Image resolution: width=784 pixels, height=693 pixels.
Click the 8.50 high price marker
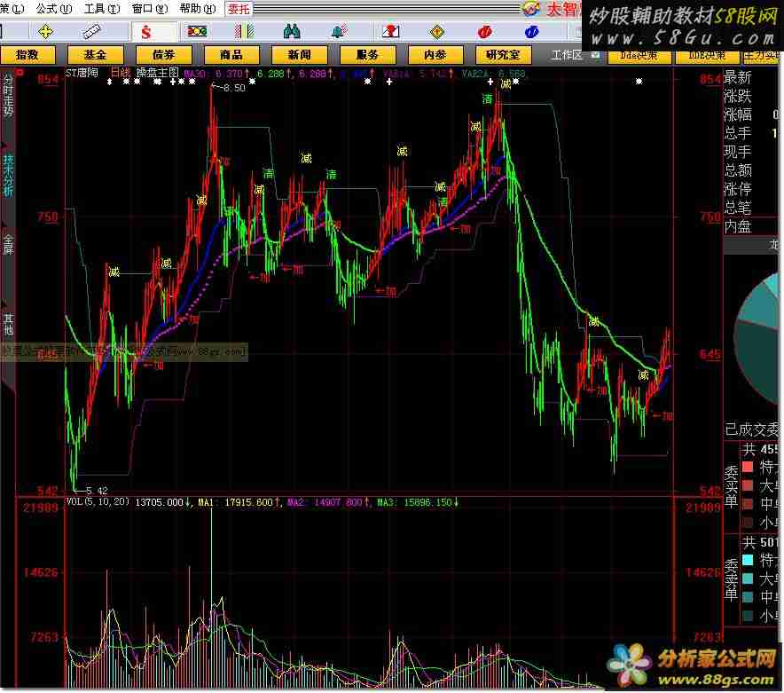point(234,88)
